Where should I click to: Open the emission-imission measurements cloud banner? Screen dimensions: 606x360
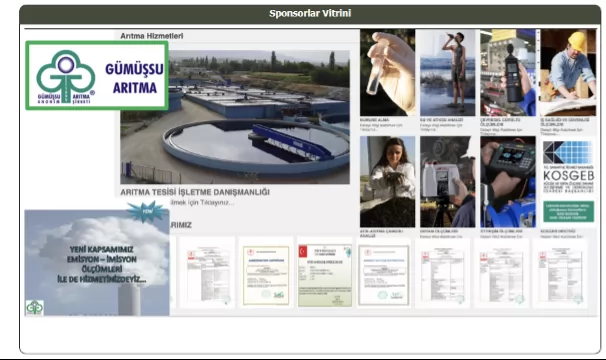97,263
